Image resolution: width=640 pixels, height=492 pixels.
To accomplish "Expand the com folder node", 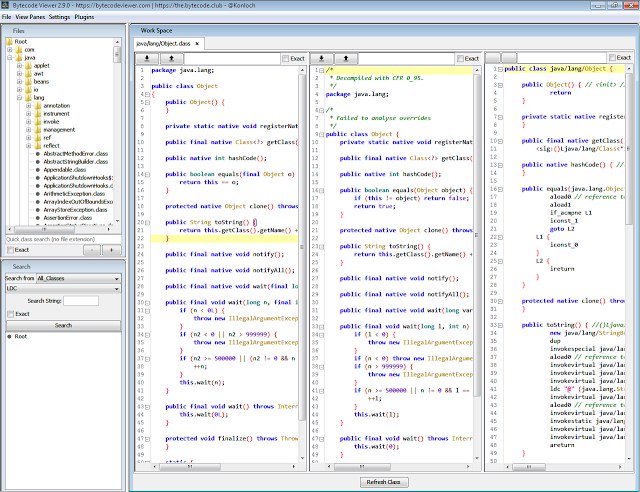I will click(9, 50).
